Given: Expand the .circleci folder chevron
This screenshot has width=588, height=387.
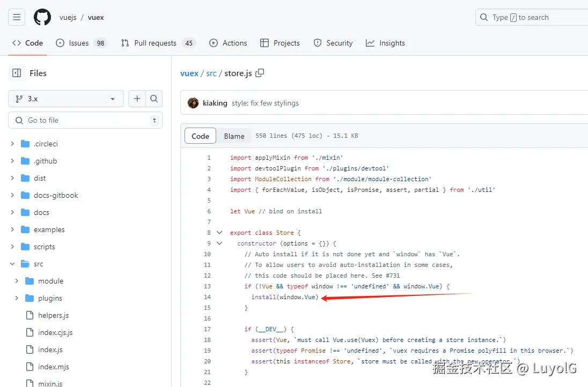Looking at the screenshot, I should coord(12,144).
